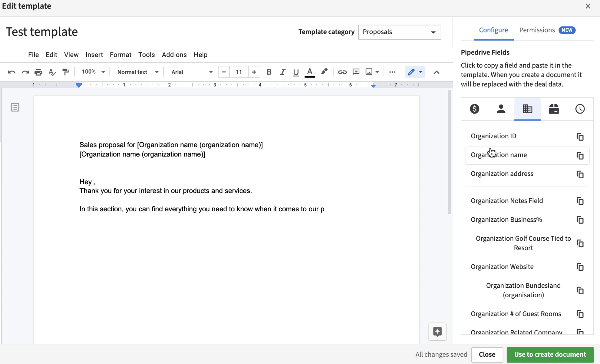The width and height of the screenshot is (600, 364).
Task: Open the Insert menu
Action: 94,55
